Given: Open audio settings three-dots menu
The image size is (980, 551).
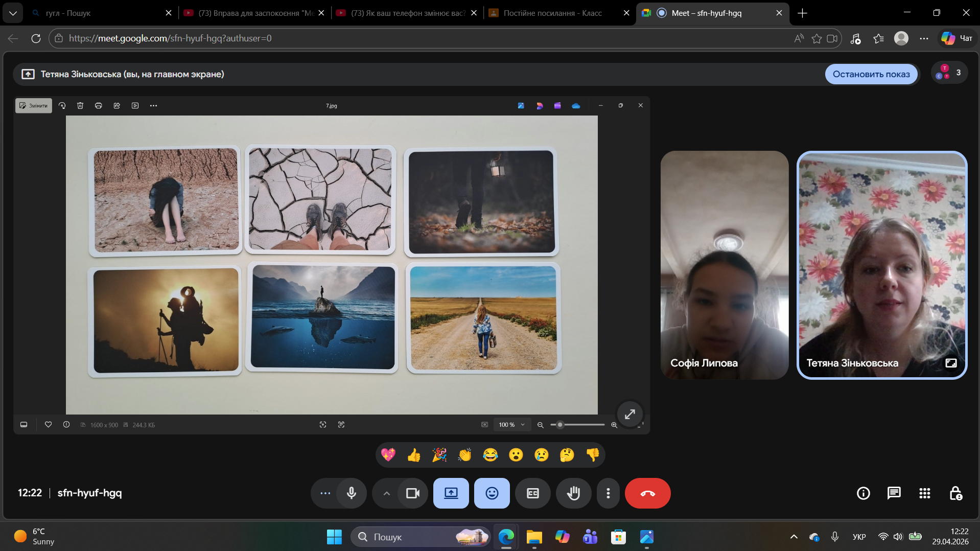Looking at the screenshot, I should (325, 493).
